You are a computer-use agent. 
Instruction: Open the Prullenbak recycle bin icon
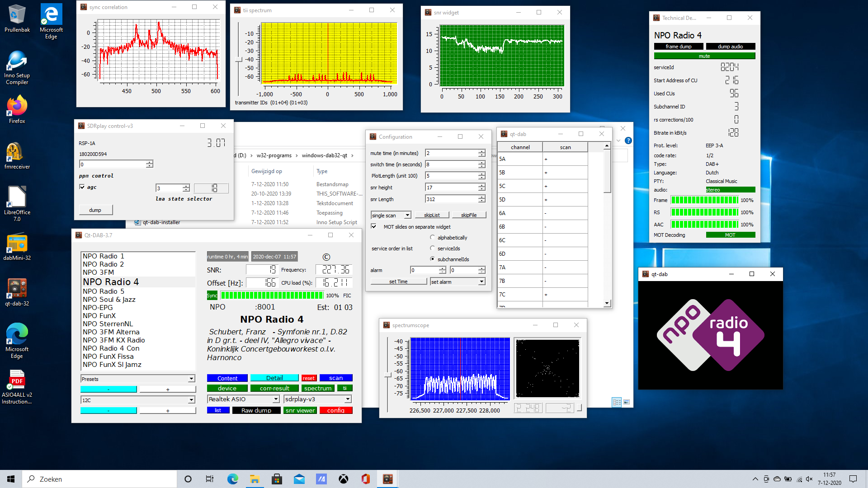[x=17, y=18]
